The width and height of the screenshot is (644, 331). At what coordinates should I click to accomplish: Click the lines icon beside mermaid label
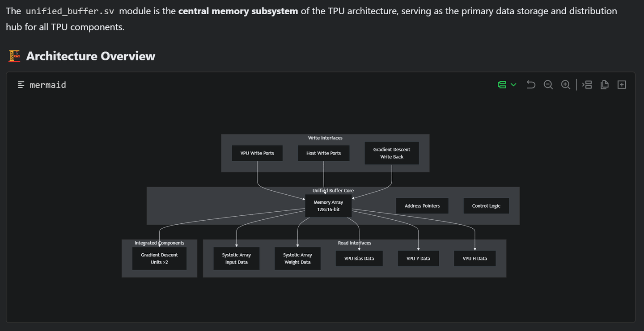coord(21,85)
